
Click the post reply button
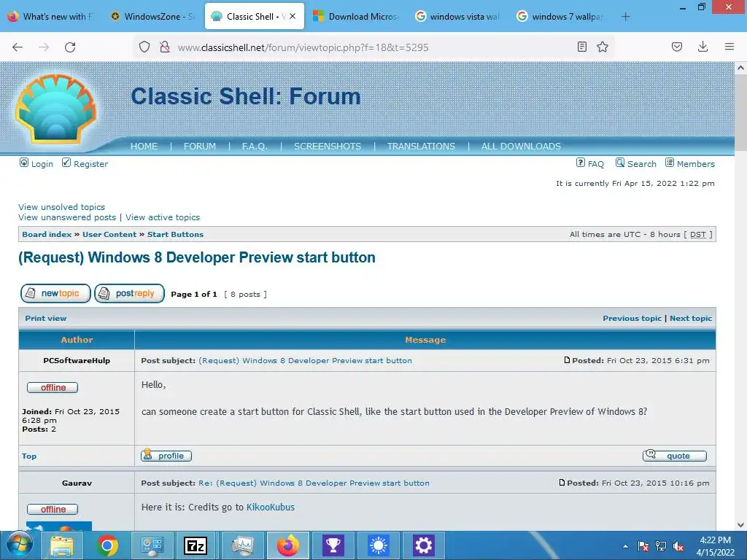130,293
